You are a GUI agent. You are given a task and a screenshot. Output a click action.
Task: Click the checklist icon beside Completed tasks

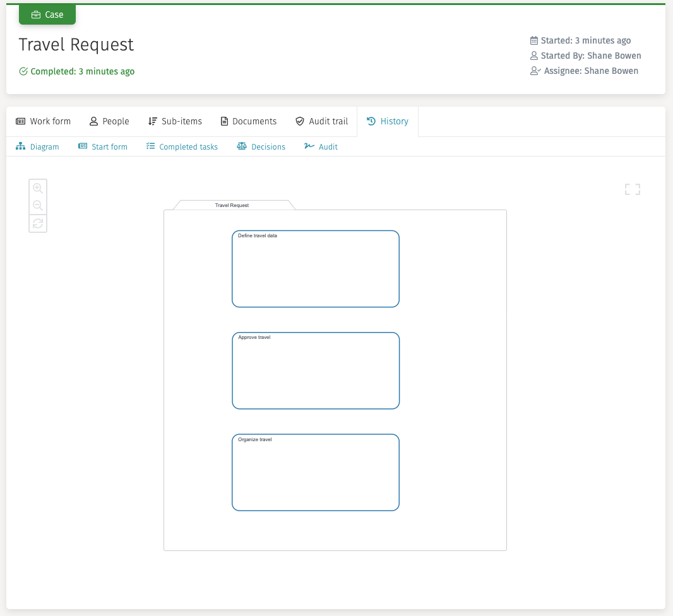click(x=150, y=145)
